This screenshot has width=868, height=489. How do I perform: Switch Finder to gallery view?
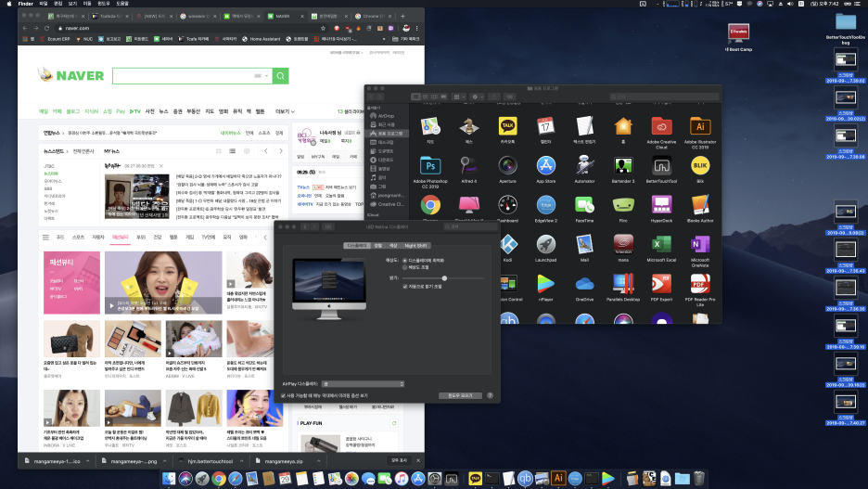[x=443, y=97]
